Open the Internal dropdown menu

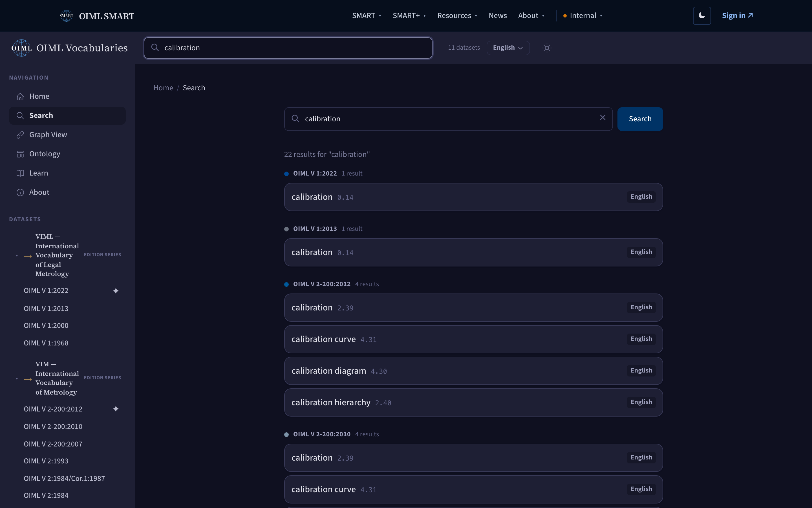tap(583, 16)
